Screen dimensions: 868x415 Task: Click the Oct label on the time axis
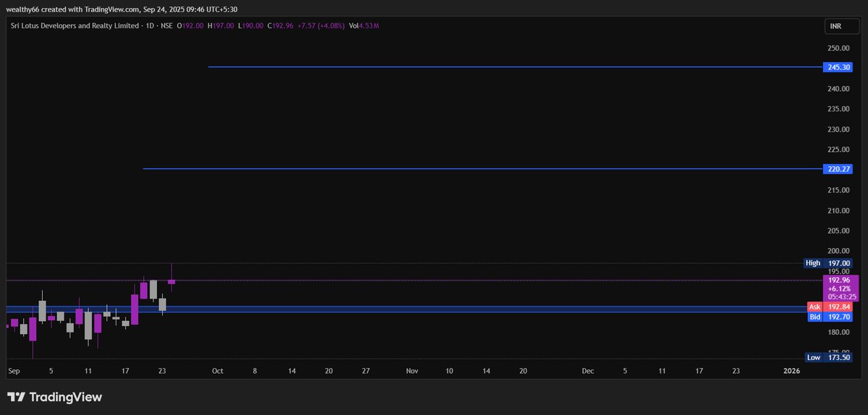[217, 371]
